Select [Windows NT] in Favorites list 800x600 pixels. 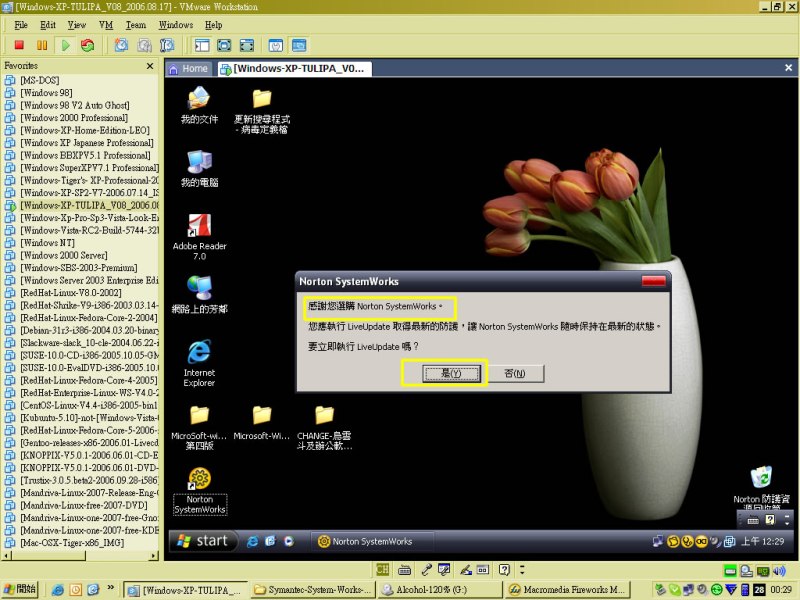coord(47,243)
